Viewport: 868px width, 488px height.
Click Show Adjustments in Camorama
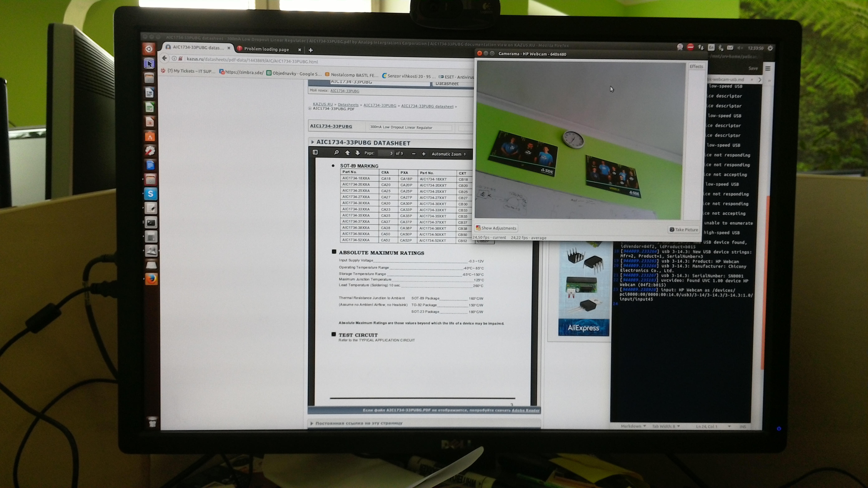point(496,228)
